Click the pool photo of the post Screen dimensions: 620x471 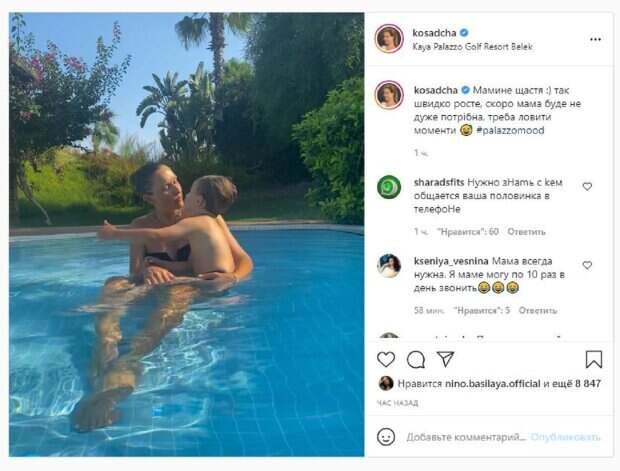pos(187,235)
